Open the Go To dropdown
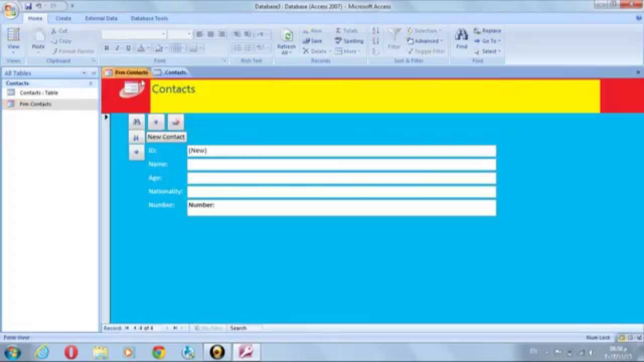This screenshot has width=644, height=362. [x=488, y=41]
